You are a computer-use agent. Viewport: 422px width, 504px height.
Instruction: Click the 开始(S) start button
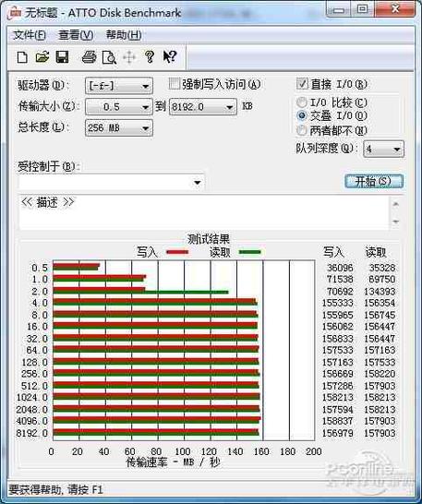coord(374,181)
